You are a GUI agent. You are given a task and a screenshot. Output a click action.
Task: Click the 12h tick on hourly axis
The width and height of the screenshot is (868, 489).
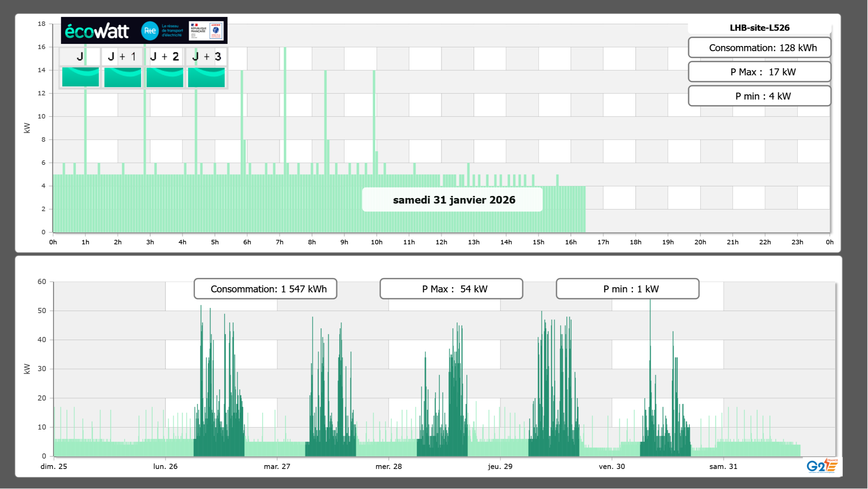coord(441,242)
